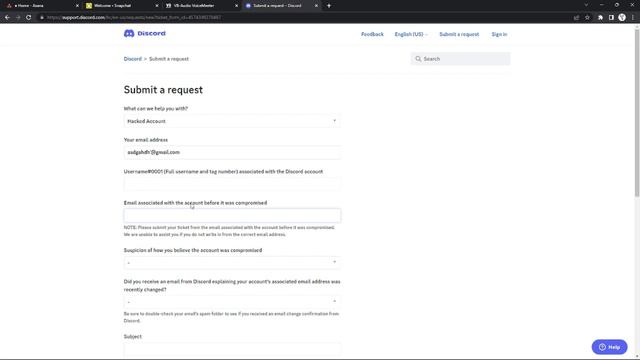Close the Home - Asana tab
Viewport: 640px width, 360px height.
point(77,6)
